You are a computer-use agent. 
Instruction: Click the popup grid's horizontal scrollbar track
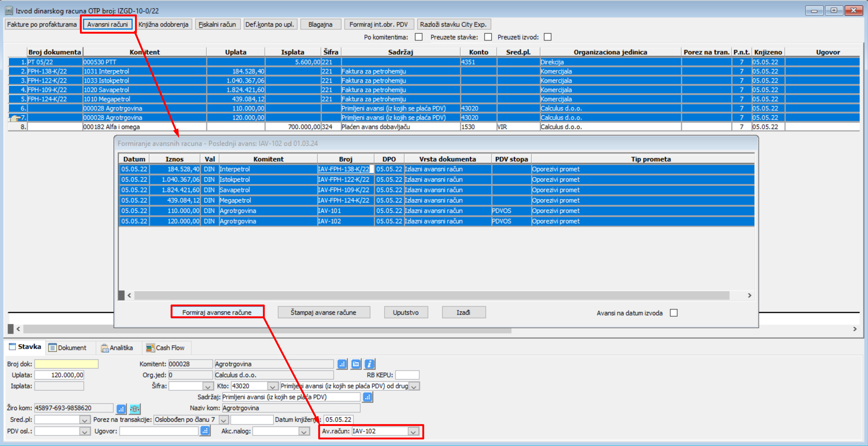tap(431, 295)
